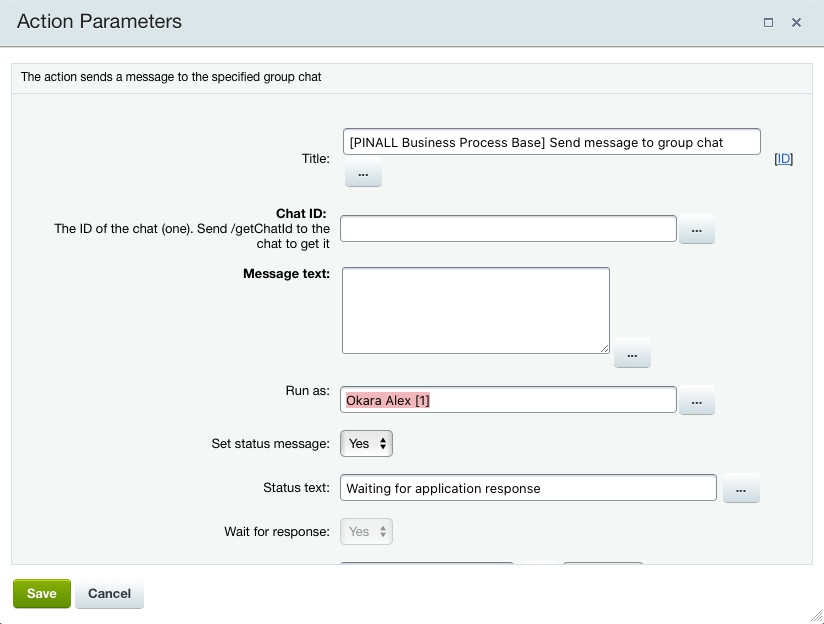Click the Status text input field
Screen dimensions: 824x624
[x=528, y=488]
